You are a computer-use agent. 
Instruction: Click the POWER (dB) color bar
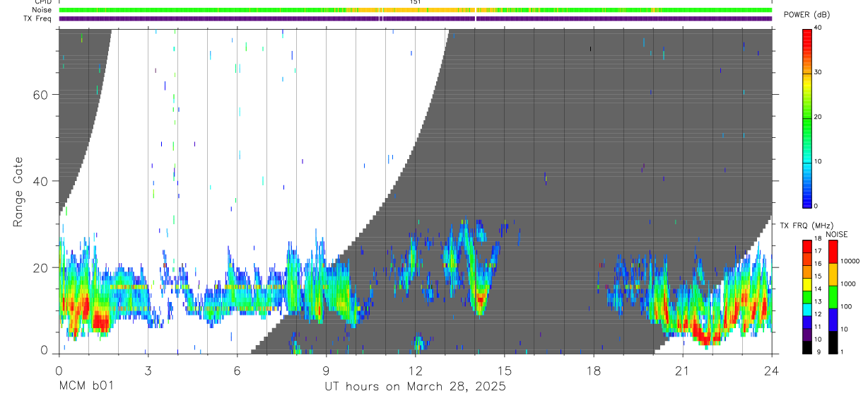coord(806,117)
